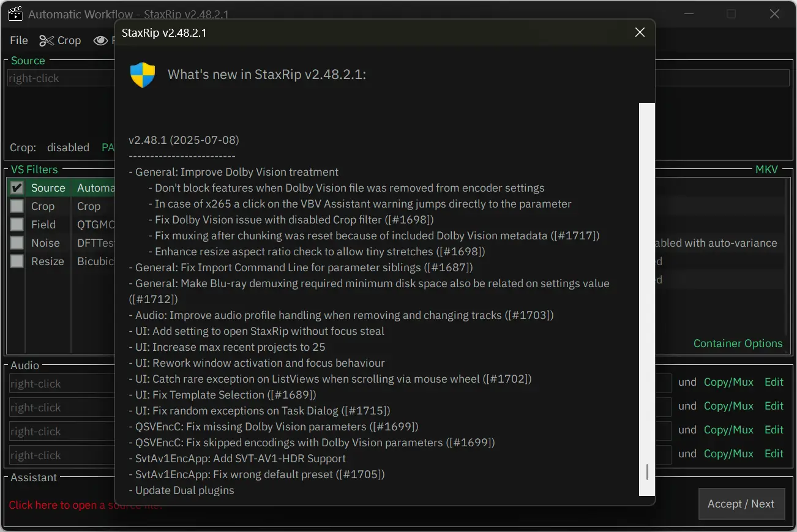Enable the Crop filter checkbox
Screen dimensions: 797x532
(17, 206)
